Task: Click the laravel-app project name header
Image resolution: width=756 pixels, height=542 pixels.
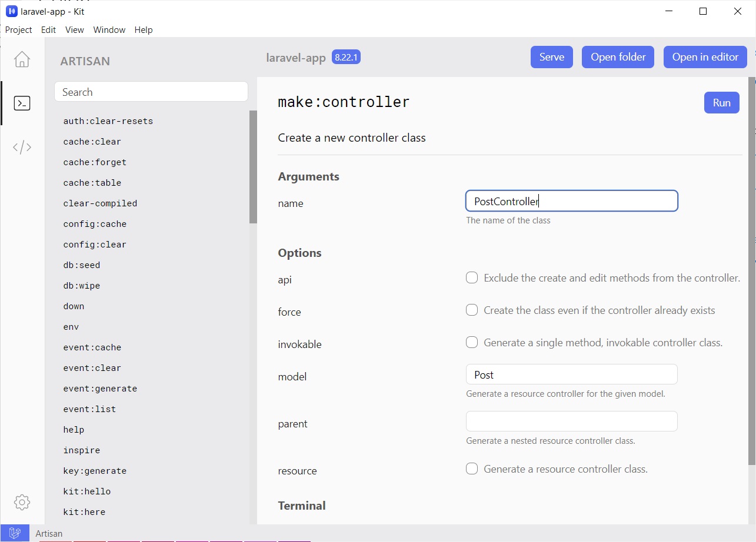Action: [296, 58]
